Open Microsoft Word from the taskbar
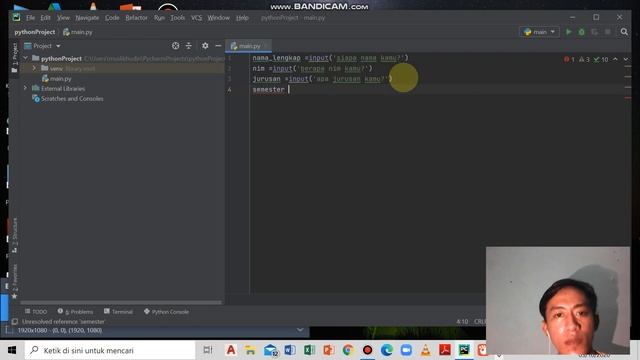The height and width of the screenshot is (360, 640). [x=290, y=350]
